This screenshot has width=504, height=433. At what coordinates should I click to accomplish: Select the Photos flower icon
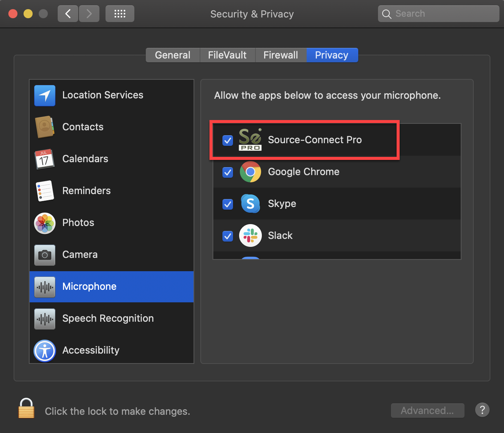pyautogui.click(x=45, y=223)
